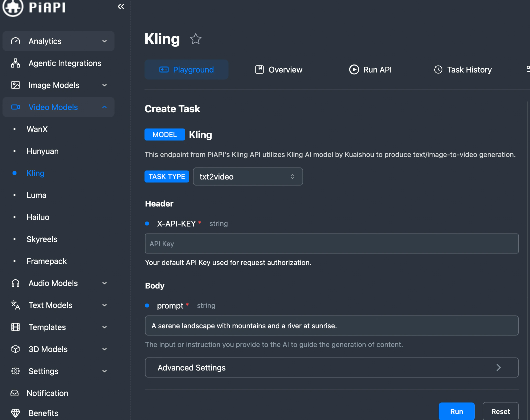Expand the Audio Models chevron
Screen dimensions: 530x420
click(104, 283)
